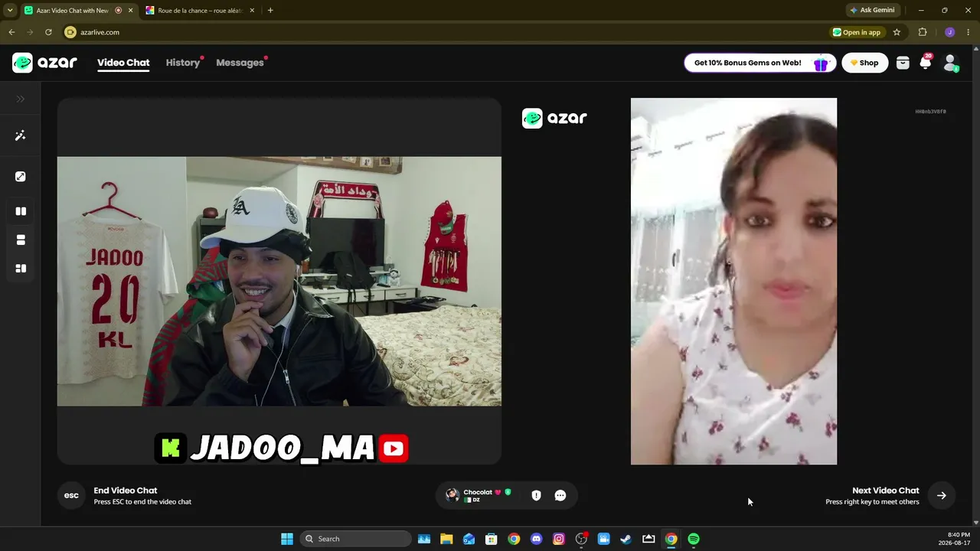Bookmark this page with the star
Viewport: 980px width, 551px height.
pyautogui.click(x=897, y=32)
